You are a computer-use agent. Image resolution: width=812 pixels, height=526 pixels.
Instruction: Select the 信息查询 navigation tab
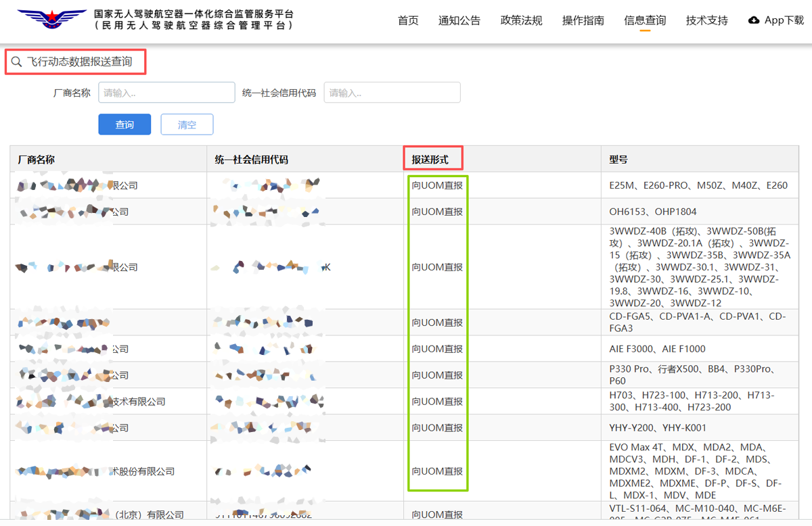[x=644, y=20]
